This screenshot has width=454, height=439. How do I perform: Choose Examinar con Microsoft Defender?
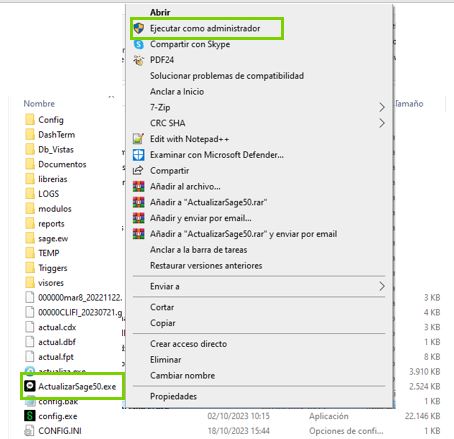click(217, 155)
